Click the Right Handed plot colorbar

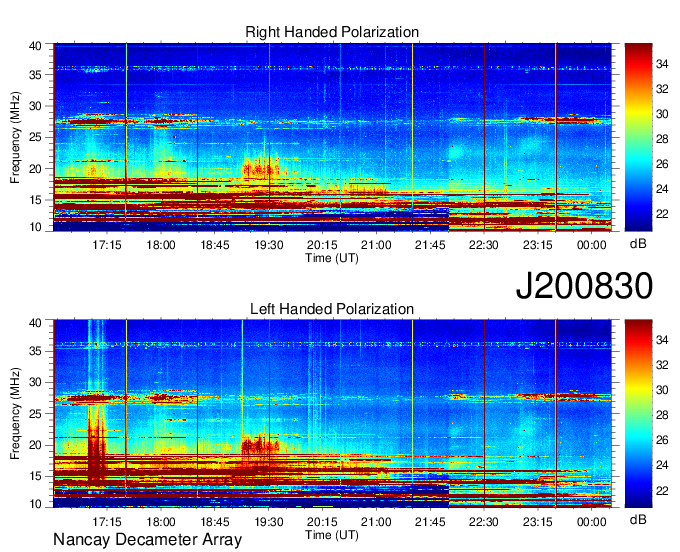tap(638, 137)
